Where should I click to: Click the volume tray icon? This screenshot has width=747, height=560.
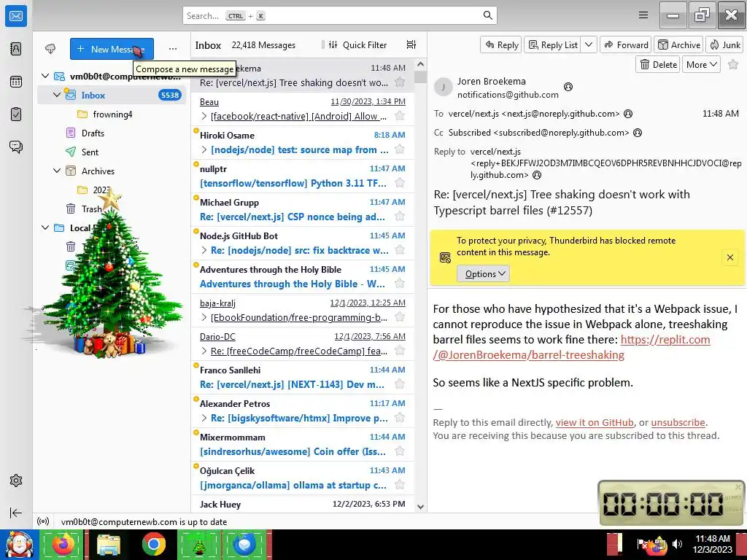(677, 543)
